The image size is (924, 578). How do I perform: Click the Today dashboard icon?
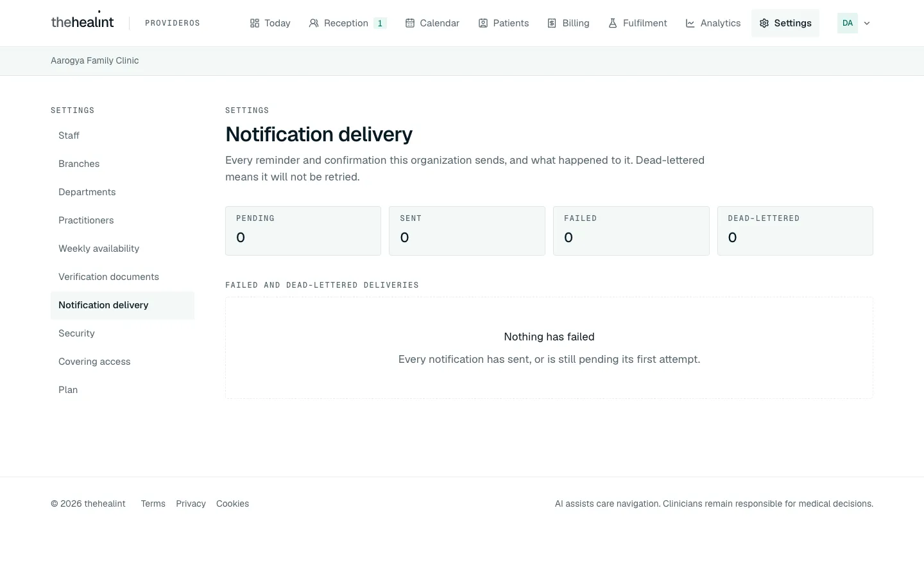coord(255,23)
